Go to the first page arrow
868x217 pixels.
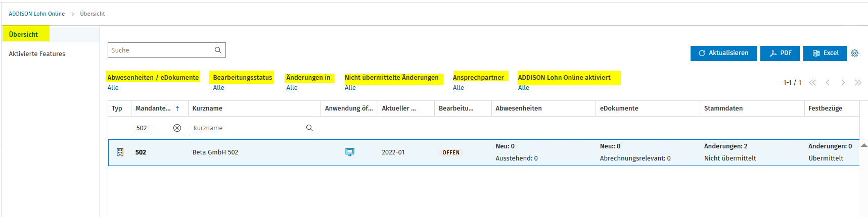[812, 82]
